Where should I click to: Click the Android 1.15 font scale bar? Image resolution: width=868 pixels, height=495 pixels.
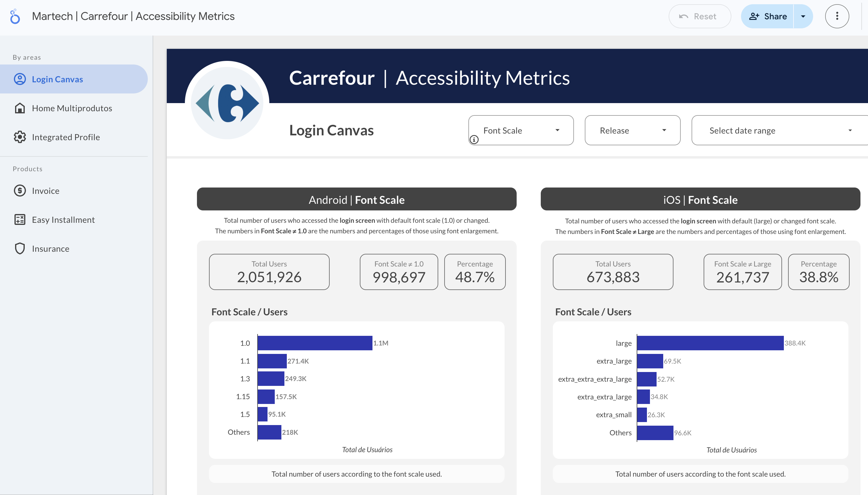pyautogui.click(x=266, y=396)
